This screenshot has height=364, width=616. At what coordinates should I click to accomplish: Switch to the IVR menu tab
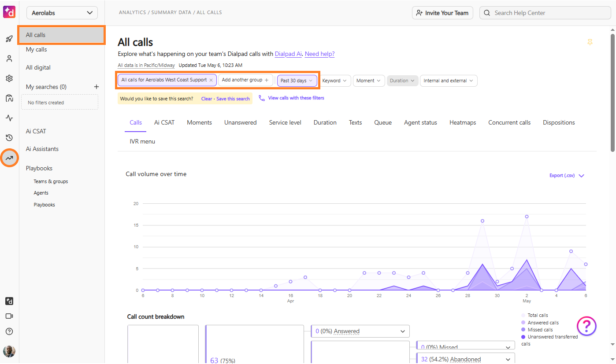[x=142, y=141]
